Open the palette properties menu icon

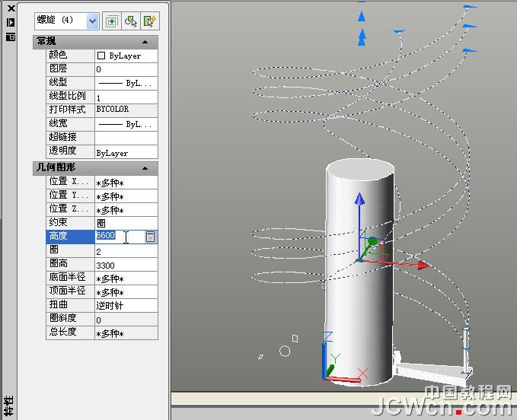click(11, 37)
